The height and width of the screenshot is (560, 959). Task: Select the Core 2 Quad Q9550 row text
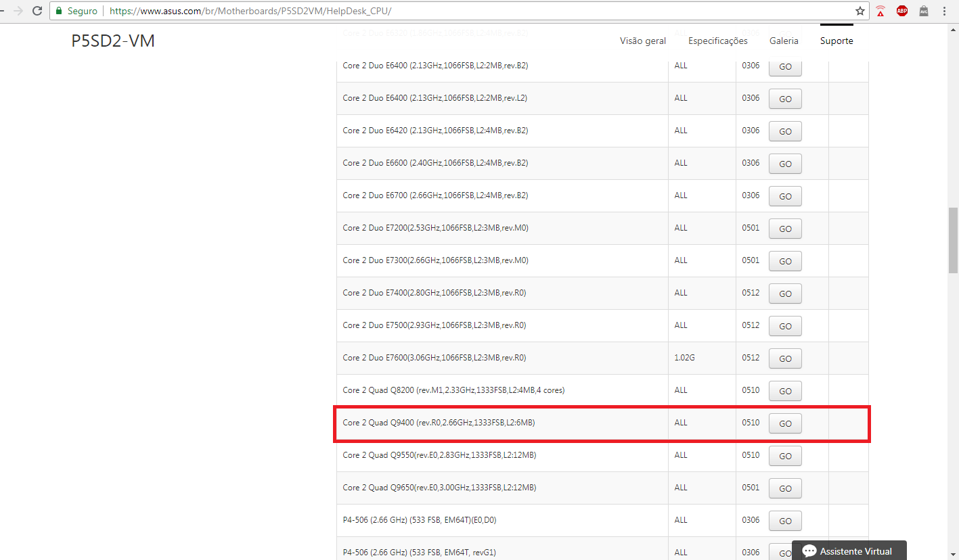click(439, 455)
